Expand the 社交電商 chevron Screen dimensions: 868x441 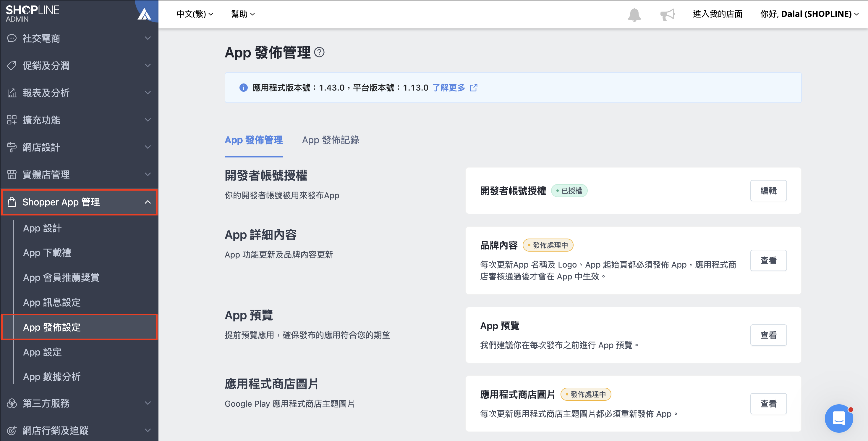tap(148, 38)
